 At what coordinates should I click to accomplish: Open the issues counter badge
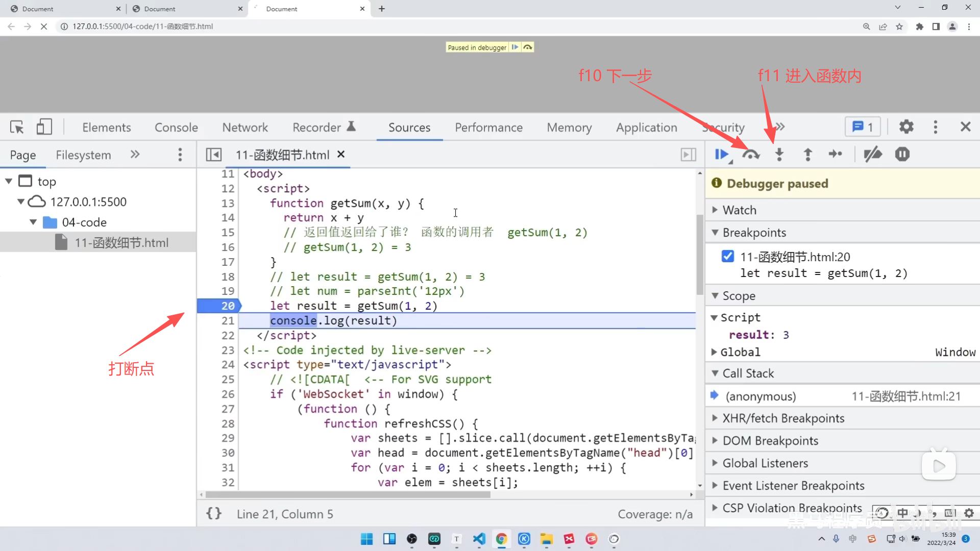(863, 127)
